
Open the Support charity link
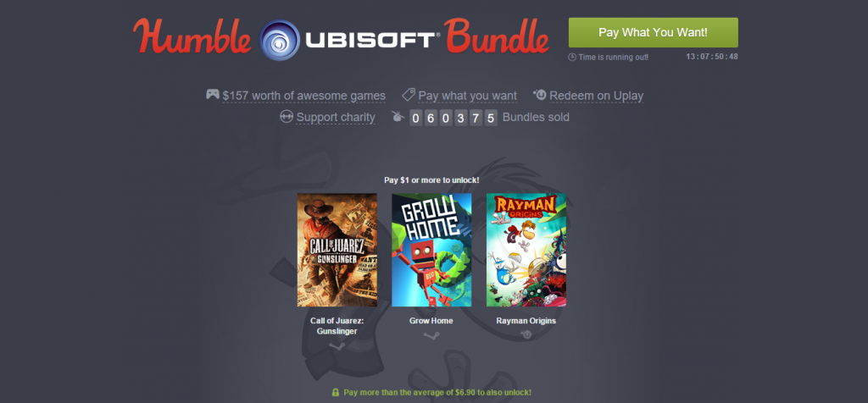(x=336, y=117)
